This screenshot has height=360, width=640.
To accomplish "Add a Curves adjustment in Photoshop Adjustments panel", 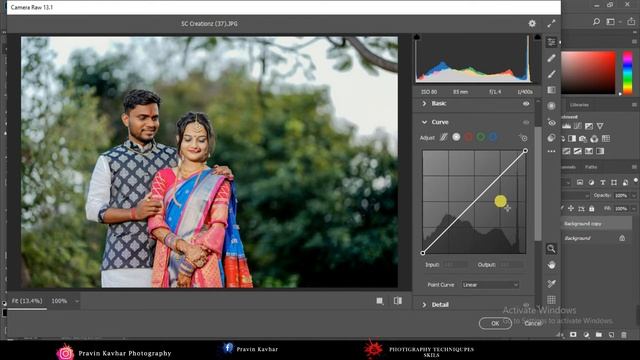I will click(578, 126).
